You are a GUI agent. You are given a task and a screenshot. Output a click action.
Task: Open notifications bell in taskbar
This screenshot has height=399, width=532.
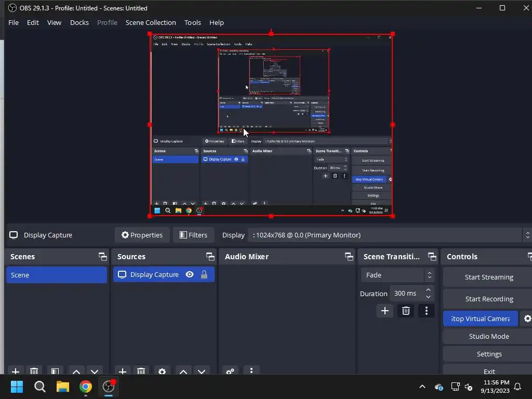(517, 387)
